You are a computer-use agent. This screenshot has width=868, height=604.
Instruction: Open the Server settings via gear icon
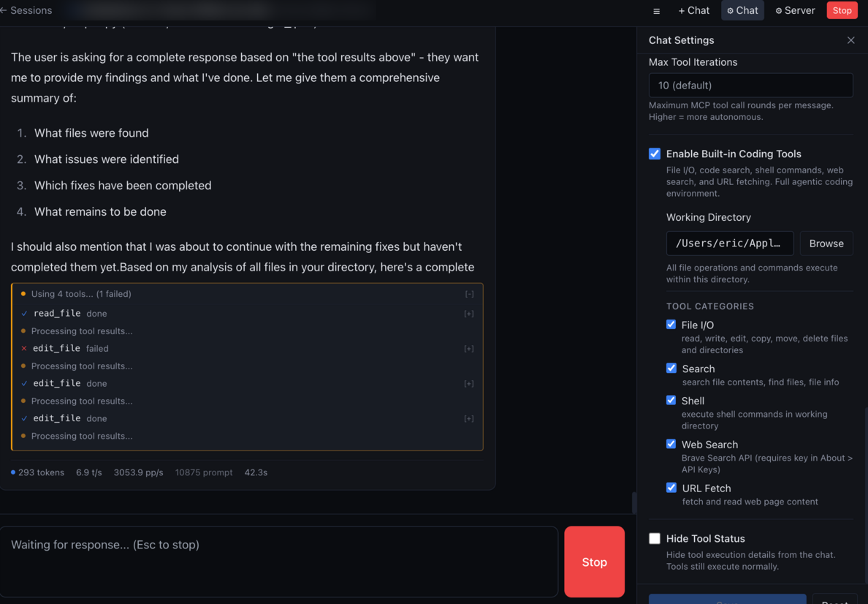[x=795, y=10]
